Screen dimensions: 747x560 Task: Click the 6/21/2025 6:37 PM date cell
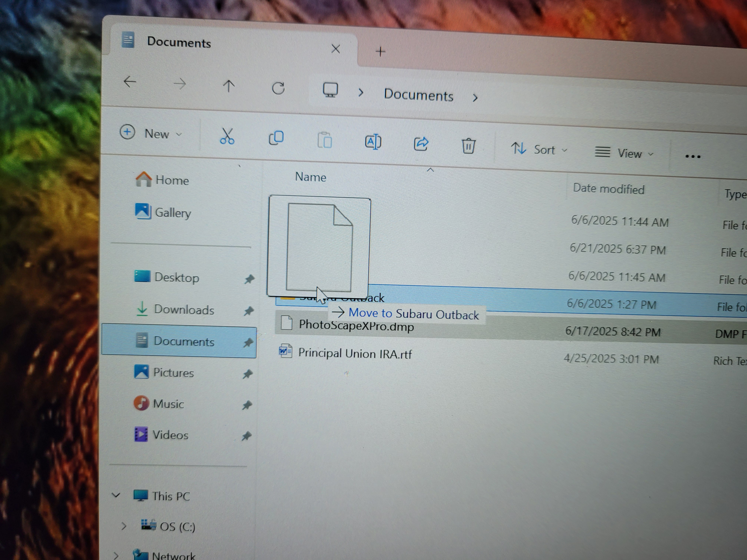click(x=618, y=249)
